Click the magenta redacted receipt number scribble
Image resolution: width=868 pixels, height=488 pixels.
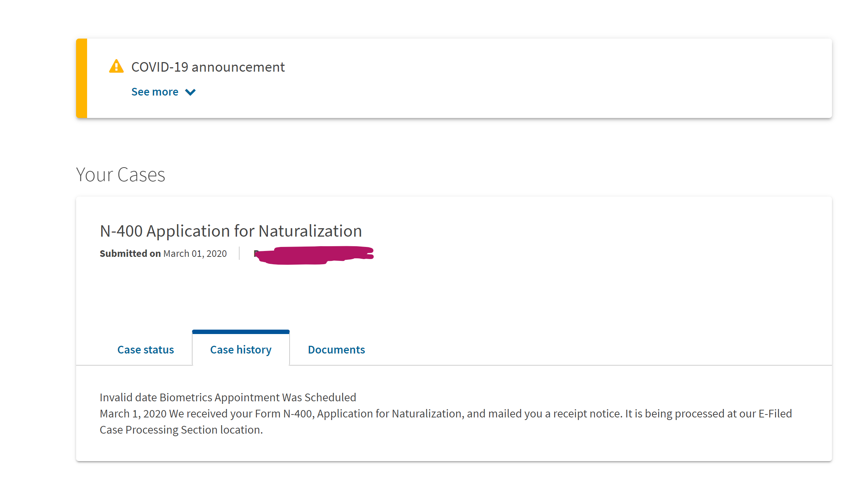point(315,255)
